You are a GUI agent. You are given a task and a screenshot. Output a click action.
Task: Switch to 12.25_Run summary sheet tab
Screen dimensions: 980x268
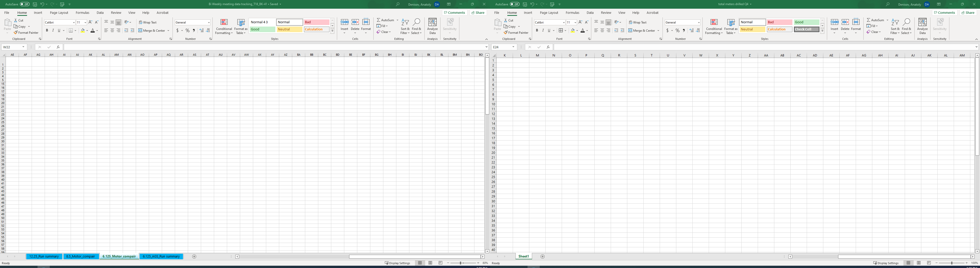[44, 257]
